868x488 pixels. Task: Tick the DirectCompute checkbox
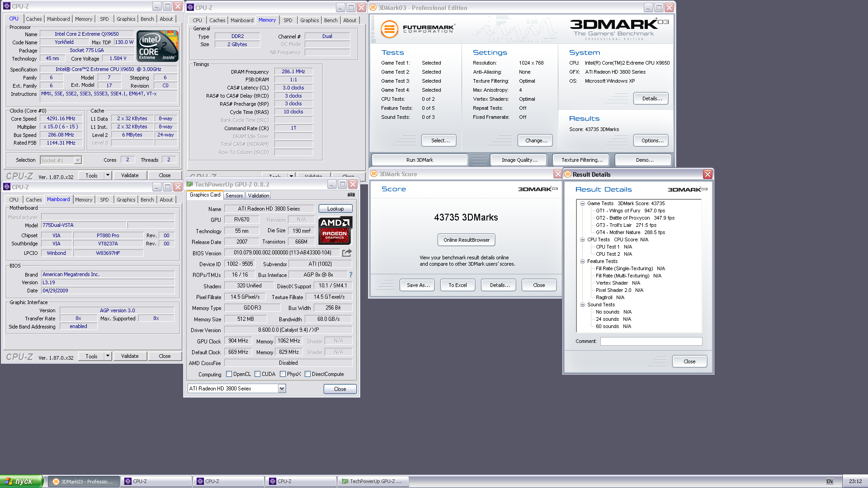[307, 374]
